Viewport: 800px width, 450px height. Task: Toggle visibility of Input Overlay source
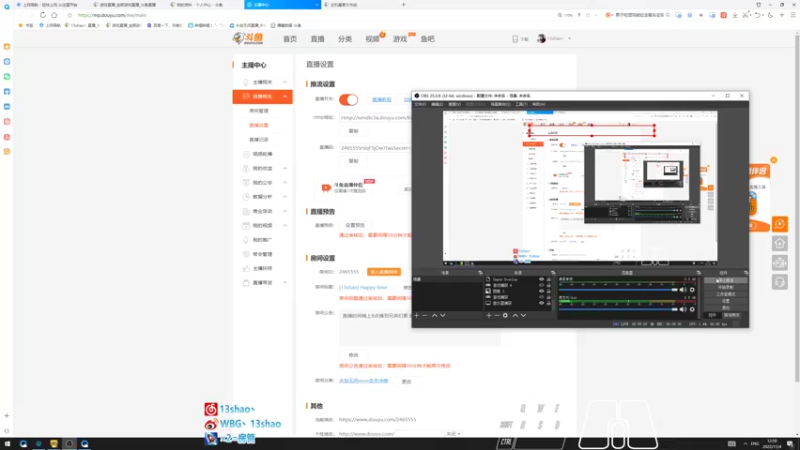tap(541, 280)
